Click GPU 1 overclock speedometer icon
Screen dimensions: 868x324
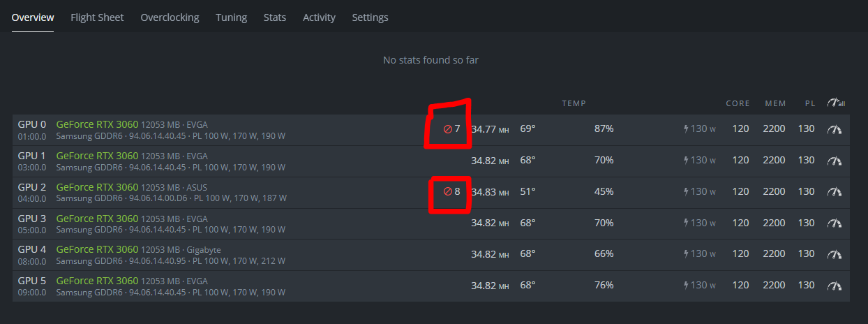pos(835,161)
